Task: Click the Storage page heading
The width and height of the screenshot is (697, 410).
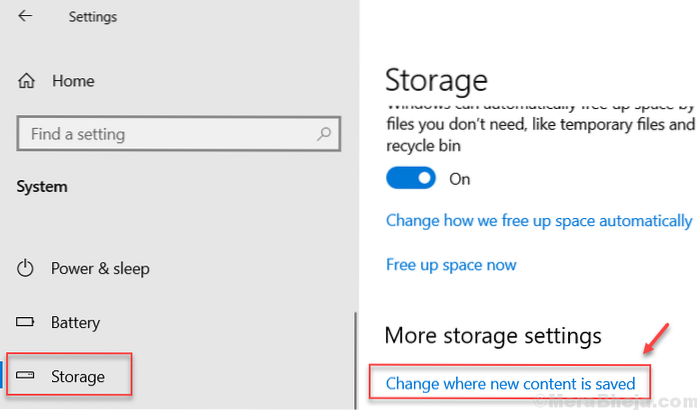Action: [436, 80]
